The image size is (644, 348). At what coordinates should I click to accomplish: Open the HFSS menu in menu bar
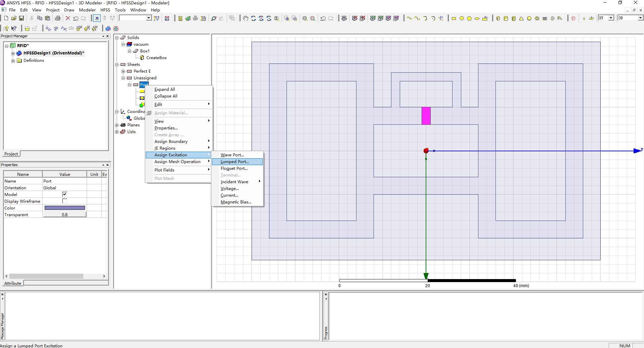(x=105, y=10)
